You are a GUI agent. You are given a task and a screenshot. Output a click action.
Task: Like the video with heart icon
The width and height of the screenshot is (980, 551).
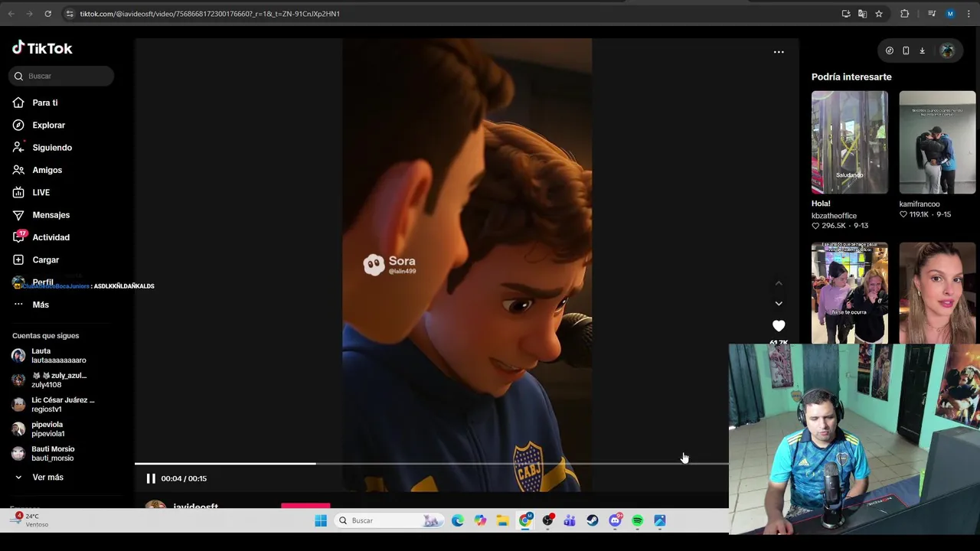point(779,326)
